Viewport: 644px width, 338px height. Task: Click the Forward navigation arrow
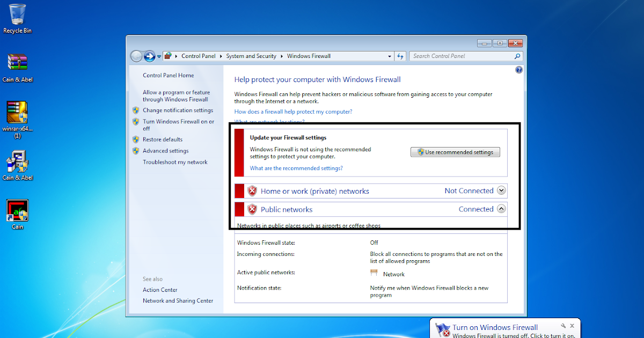(x=150, y=56)
